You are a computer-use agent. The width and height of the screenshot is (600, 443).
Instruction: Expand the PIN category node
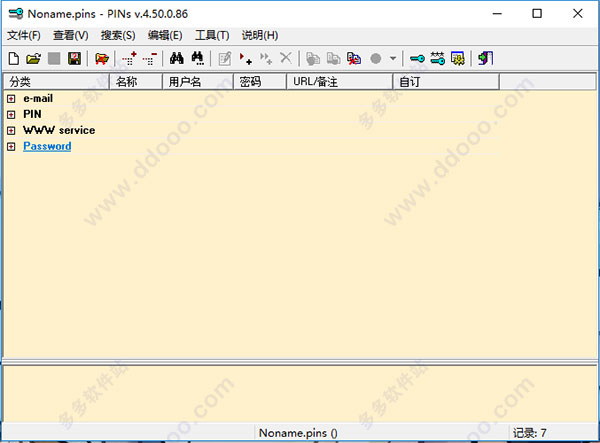(x=11, y=114)
